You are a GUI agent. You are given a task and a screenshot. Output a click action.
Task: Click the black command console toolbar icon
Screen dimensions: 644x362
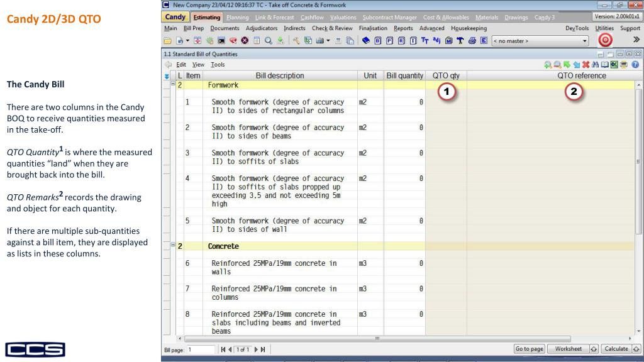coord(221,41)
